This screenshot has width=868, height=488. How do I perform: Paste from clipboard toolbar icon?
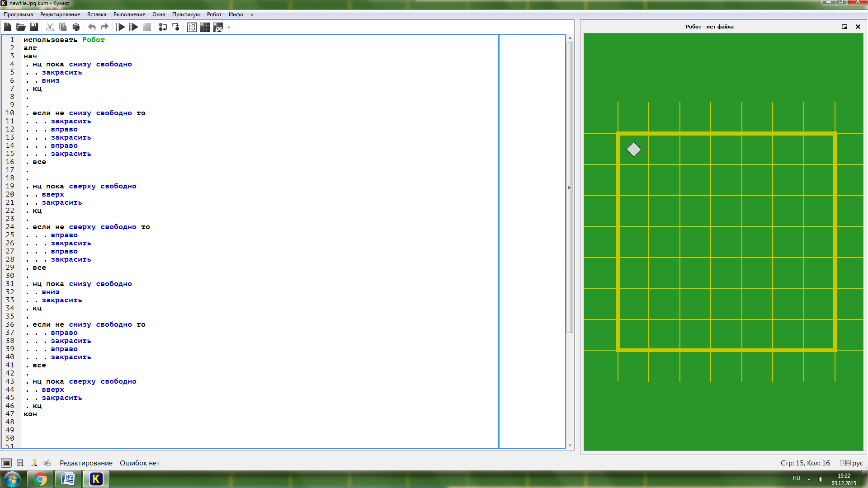pyautogui.click(x=76, y=27)
